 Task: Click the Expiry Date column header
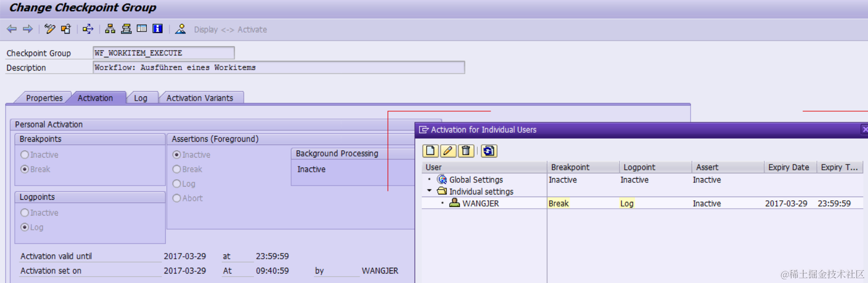pos(790,167)
